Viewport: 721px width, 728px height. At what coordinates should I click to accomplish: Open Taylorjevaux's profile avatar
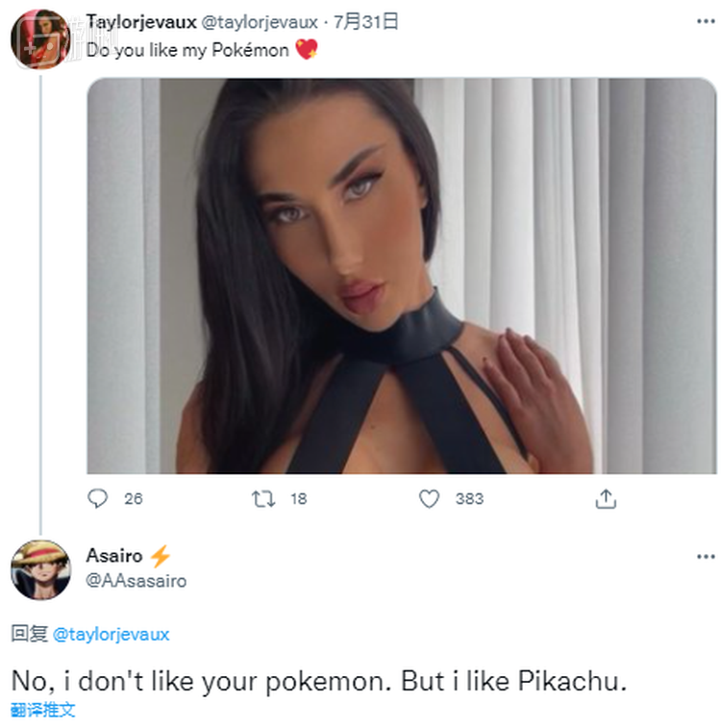(x=40, y=39)
